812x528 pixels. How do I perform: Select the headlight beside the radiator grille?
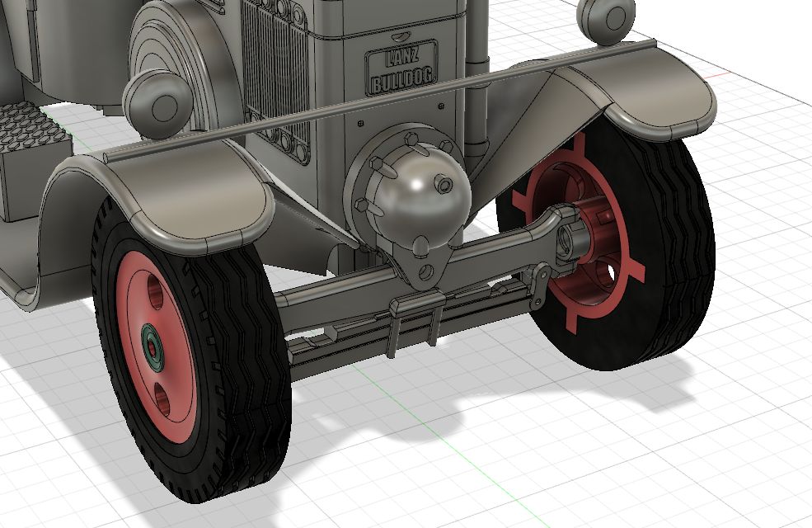pos(159,102)
